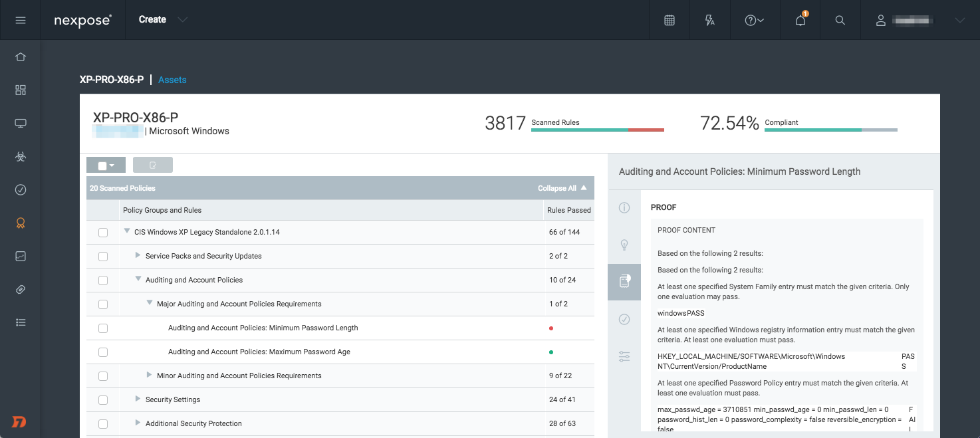
Task: Select the Security Settings row checkbox
Action: [103, 400]
